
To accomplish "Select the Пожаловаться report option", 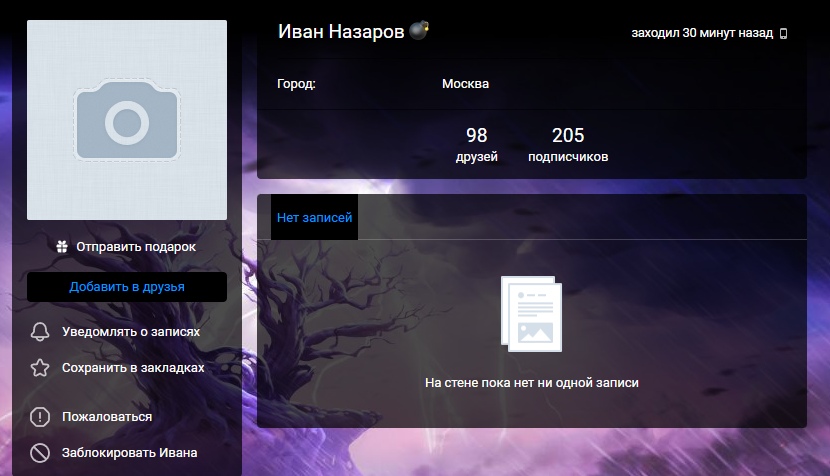I will coord(107,417).
